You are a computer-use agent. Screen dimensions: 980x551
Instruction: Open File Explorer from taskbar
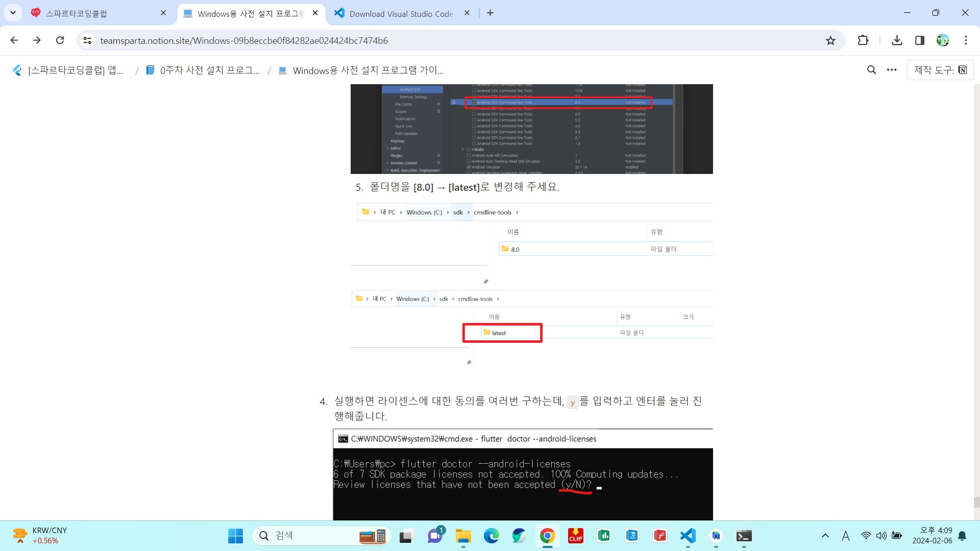tap(463, 536)
